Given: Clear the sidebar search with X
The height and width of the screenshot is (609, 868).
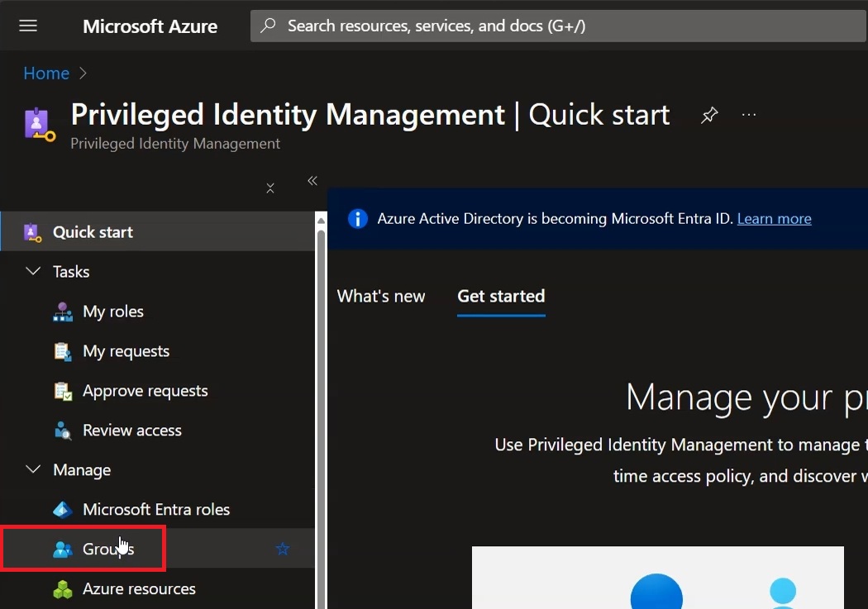Looking at the screenshot, I should (270, 188).
